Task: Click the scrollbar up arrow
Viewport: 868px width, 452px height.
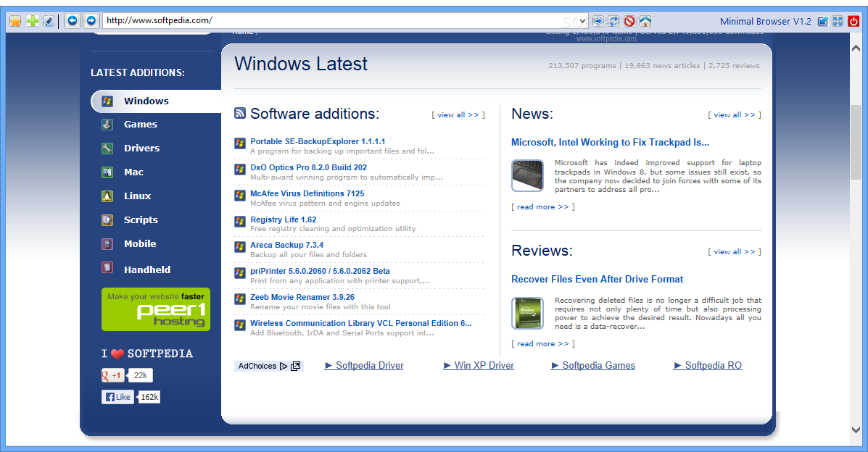Action: click(x=856, y=48)
